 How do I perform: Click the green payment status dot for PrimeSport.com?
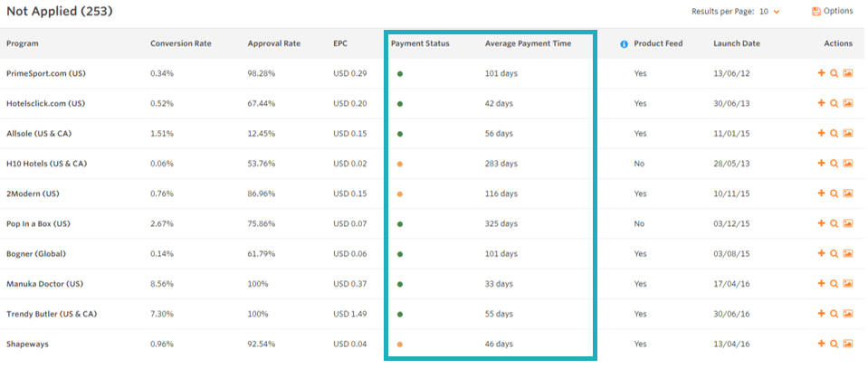coord(399,73)
